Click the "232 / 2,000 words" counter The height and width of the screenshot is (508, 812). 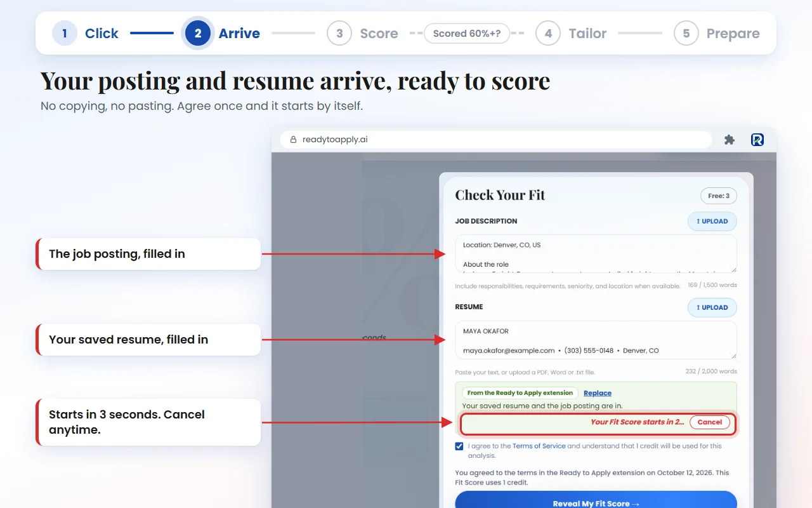711,371
